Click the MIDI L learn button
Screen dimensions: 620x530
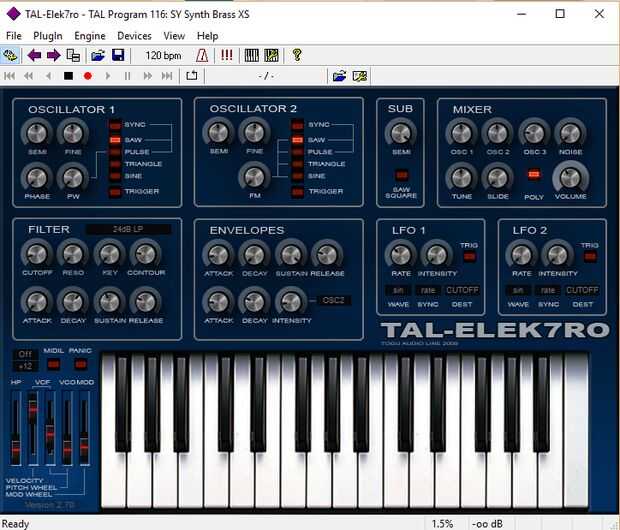click(x=54, y=364)
